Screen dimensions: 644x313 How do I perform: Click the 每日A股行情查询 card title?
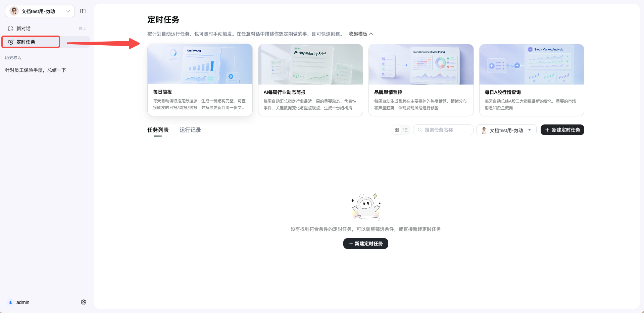coord(503,92)
